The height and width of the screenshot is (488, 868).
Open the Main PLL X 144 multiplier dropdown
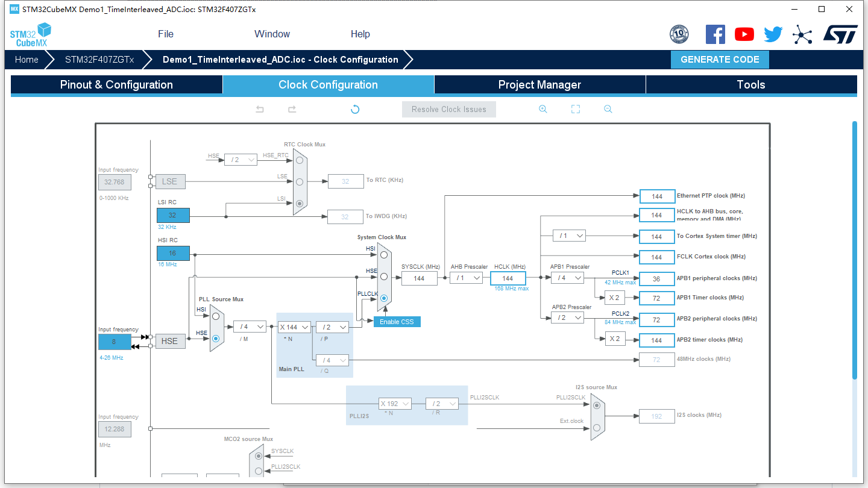[x=294, y=327]
